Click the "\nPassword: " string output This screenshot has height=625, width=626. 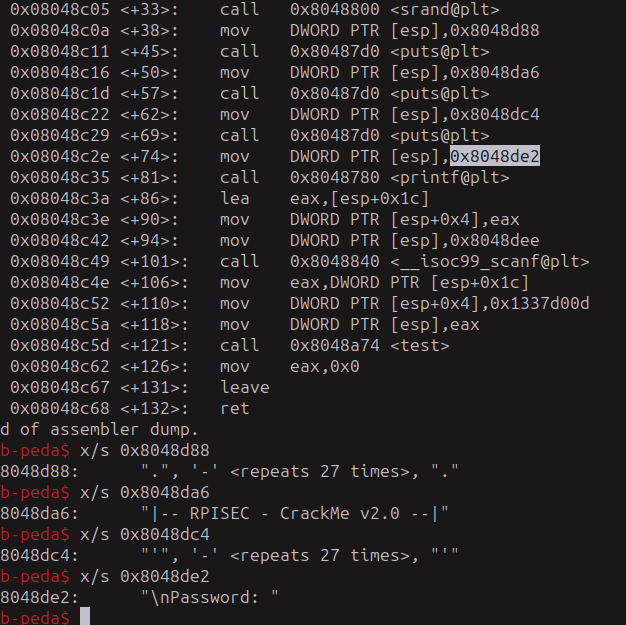[x=210, y=597]
